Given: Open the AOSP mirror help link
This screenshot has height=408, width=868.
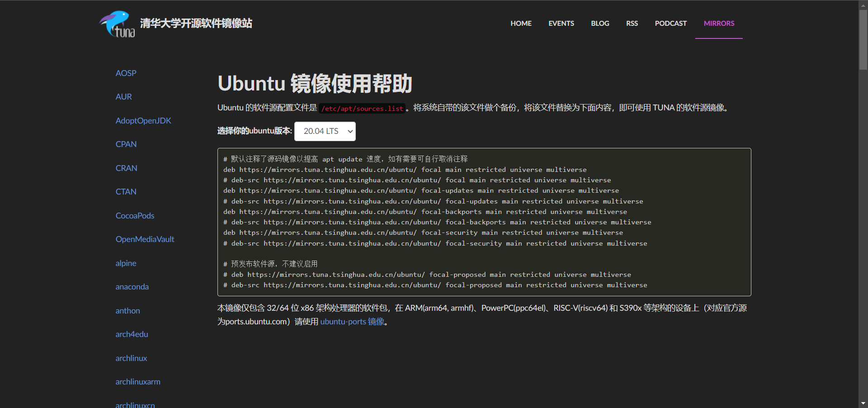Looking at the screenshot, I should pos(126,73).
